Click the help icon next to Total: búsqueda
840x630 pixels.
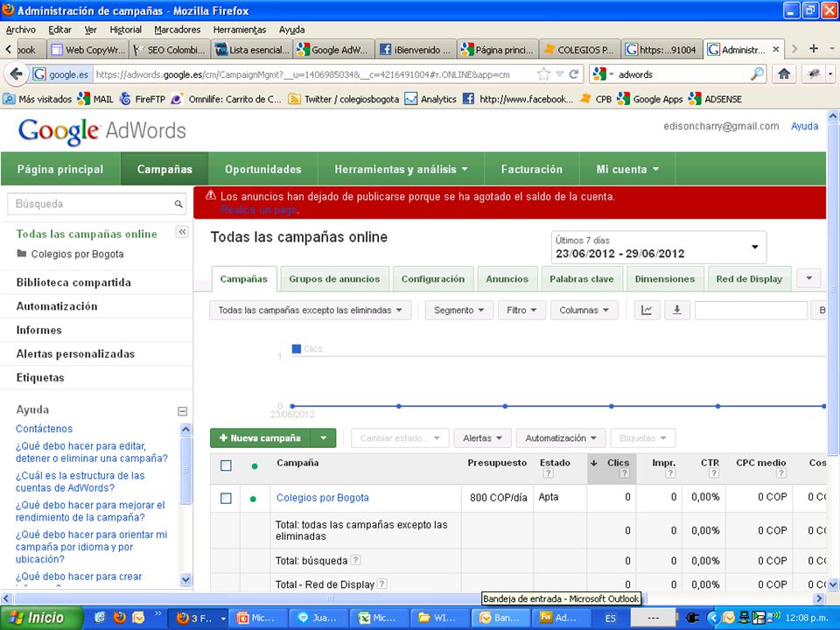(x=356, y=560)
